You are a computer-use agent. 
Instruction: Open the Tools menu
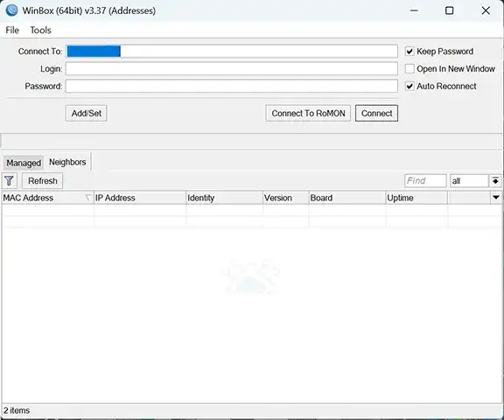point(40,31)
